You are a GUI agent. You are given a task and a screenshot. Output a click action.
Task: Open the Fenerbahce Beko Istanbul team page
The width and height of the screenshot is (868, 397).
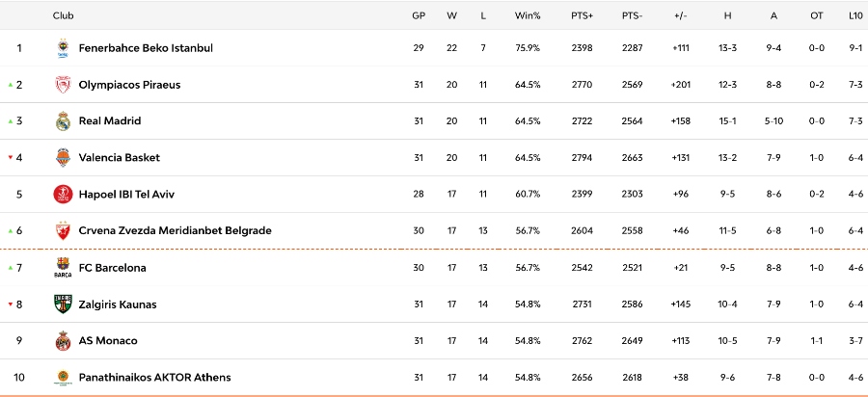(x=145, y=48)
